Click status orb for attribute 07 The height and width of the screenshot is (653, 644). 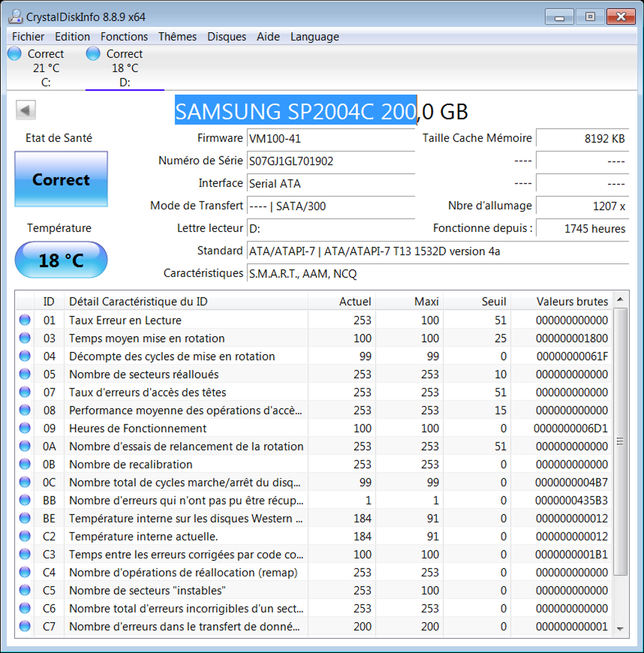point(25,392)
